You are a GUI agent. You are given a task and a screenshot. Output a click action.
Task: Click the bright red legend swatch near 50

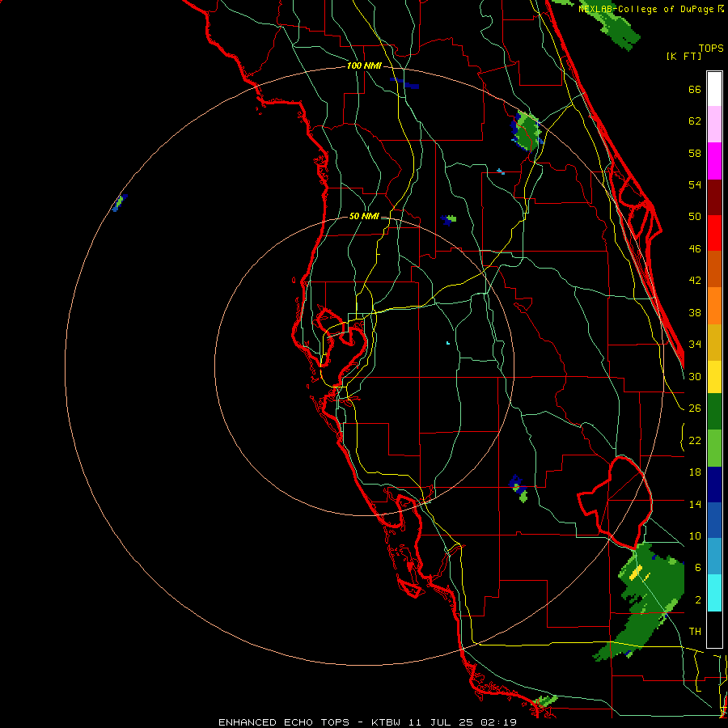(x=714, y=233)
